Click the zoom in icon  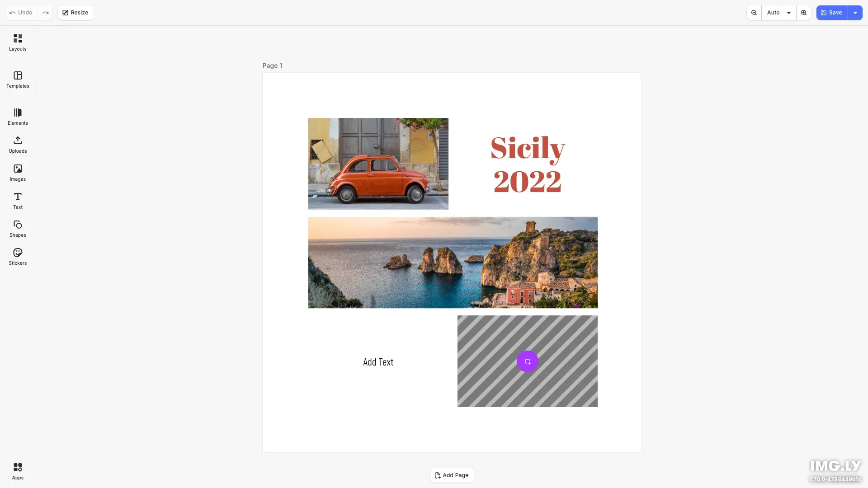(x=803, y=13)
